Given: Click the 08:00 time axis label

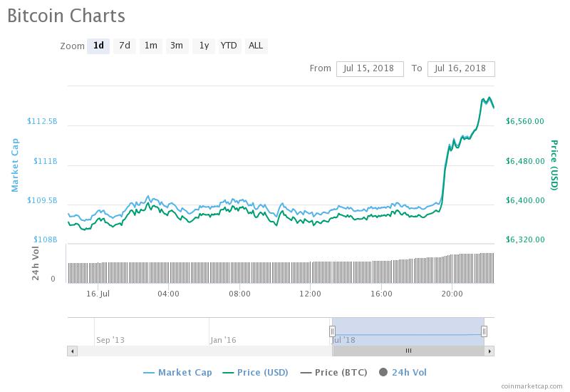Looking at the screenshot, I should (x=239, y=294).
